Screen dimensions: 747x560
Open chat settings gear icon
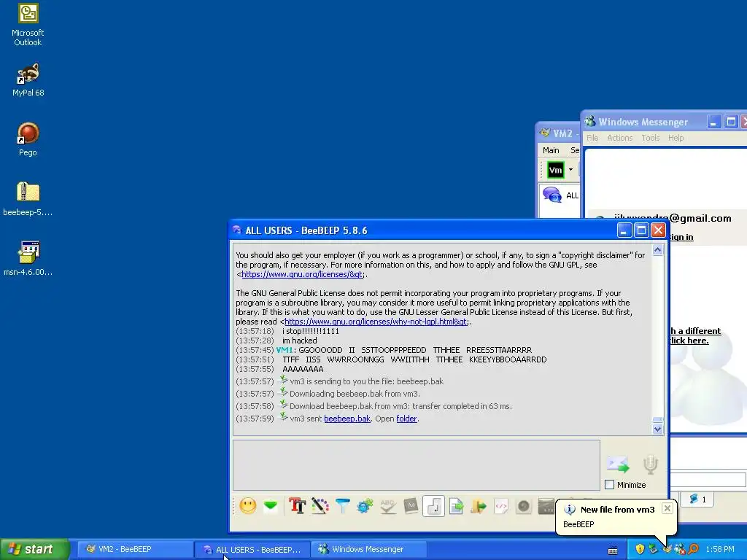365,506
